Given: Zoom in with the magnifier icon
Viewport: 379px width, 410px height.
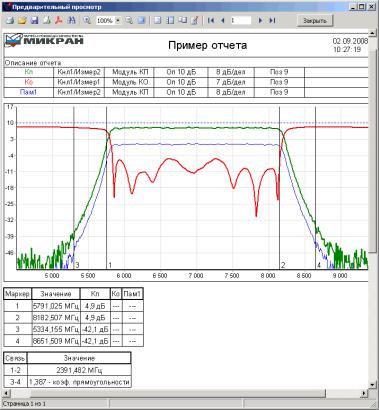Looking at the screenshot, I should (x=87, y=21).
